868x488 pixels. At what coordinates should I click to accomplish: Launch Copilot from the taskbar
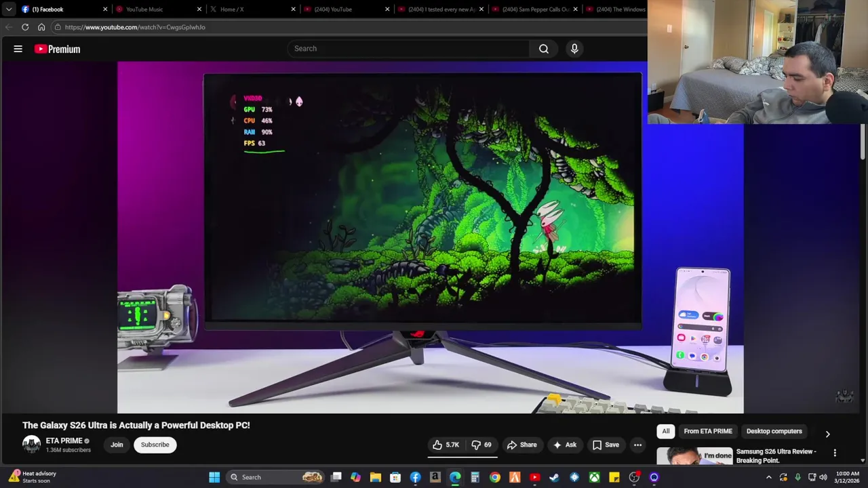[x=355, y=477]
